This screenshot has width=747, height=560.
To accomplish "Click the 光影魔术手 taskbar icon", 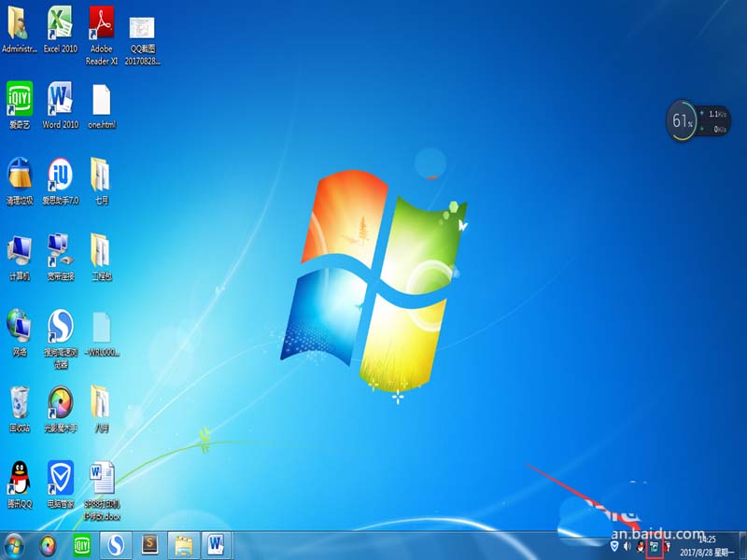I will click(x=48, y=546).
